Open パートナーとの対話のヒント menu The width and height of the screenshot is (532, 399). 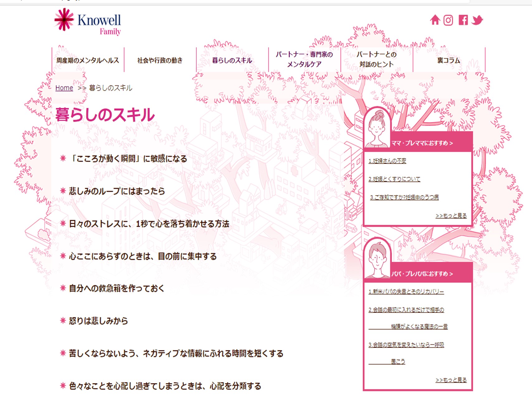point(376,59)
